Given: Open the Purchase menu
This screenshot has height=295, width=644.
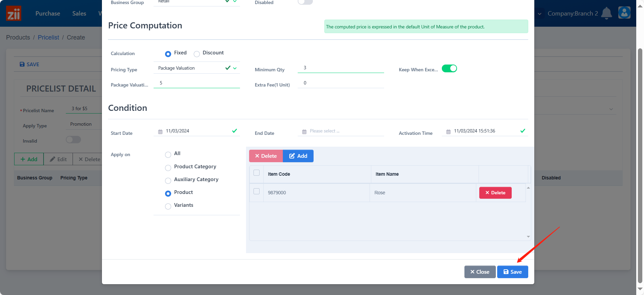Looking at the screenshot, I should (x=48, y=14).
